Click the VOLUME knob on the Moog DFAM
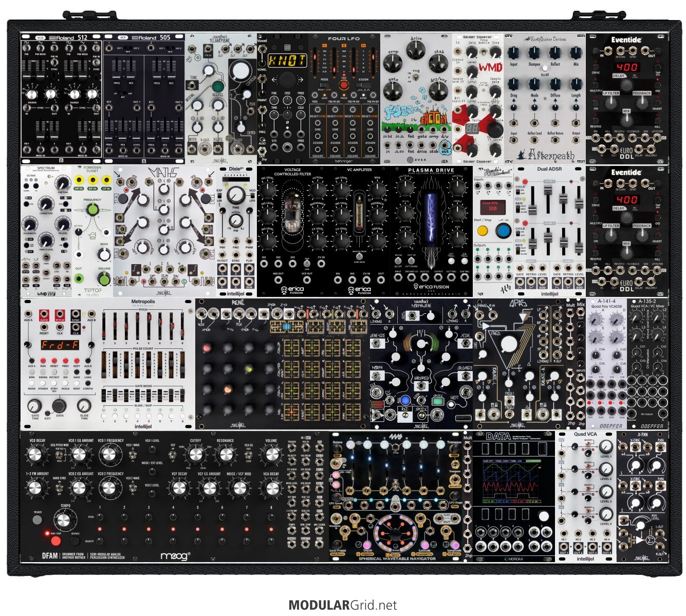The image size is (686, 616). click(271, 455)
